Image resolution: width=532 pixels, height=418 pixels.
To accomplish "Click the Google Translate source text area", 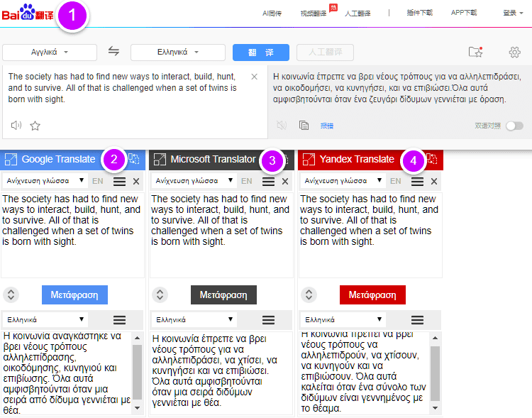I will (x=72, y=235).
